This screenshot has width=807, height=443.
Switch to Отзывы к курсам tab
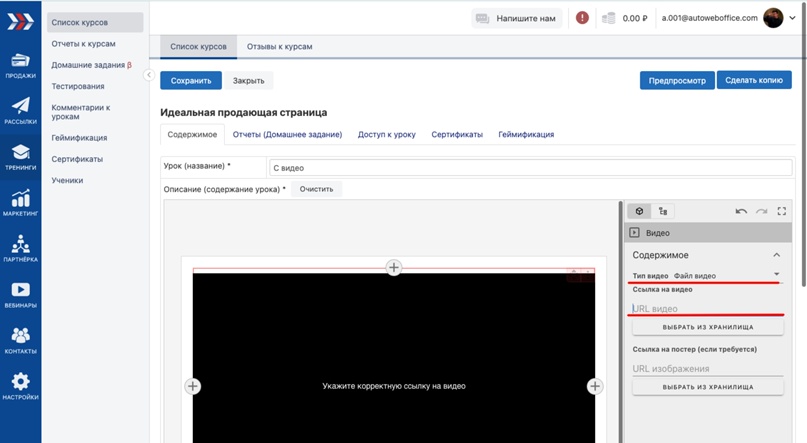point(279,46)
